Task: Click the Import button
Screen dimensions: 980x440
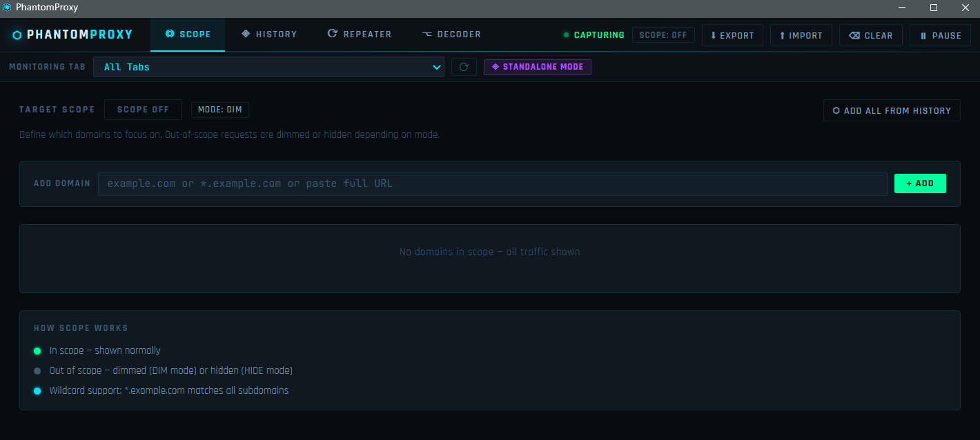Action: pyautogui.click(x=801, y=35)
